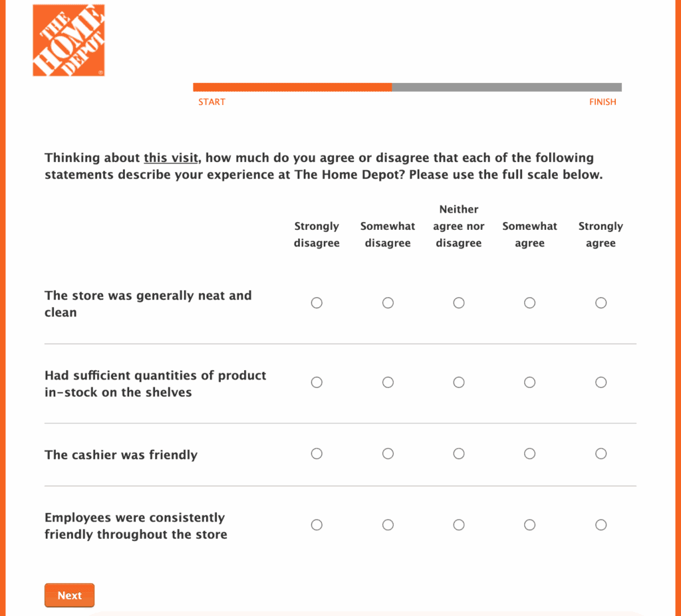The height and width of the screenshot is (616, 681).
Task: Click the Next button
Action: click(x=69, y=595)
